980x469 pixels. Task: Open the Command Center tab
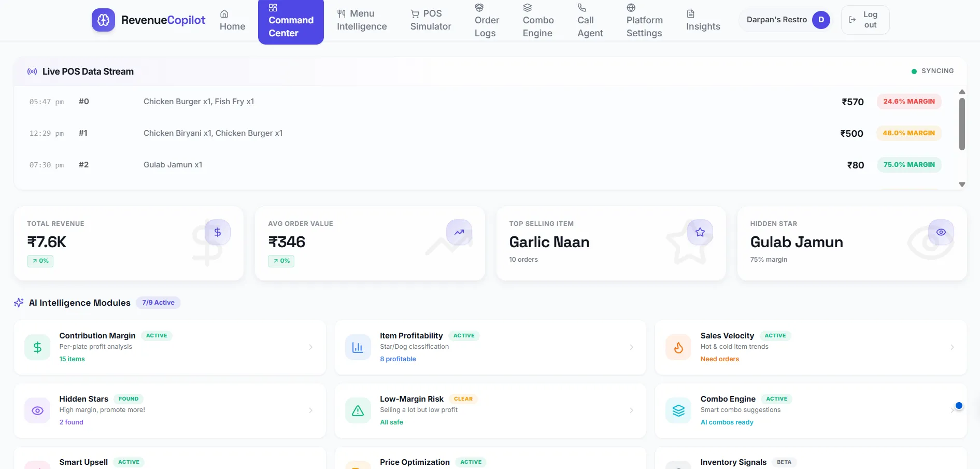291,20
